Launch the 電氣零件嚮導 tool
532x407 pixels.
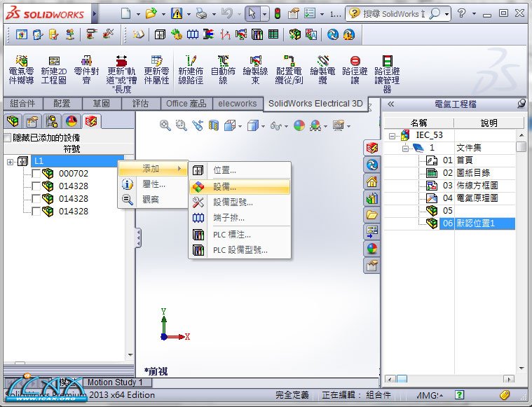[x=21, y=70]
